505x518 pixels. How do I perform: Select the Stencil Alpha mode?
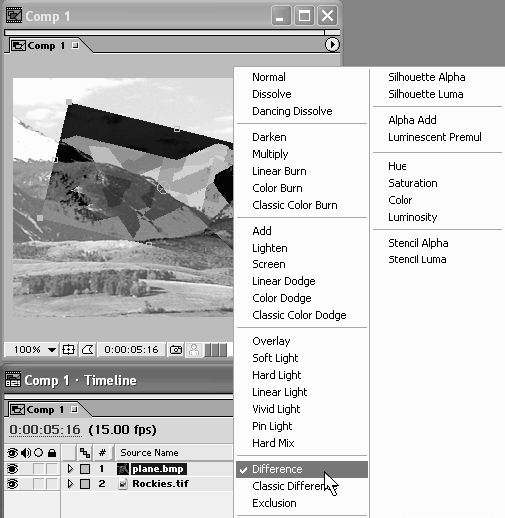pos(418,243)
